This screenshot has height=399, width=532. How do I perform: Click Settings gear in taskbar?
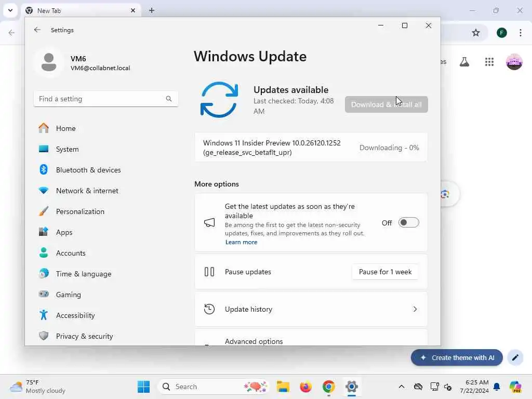point(352,387)
